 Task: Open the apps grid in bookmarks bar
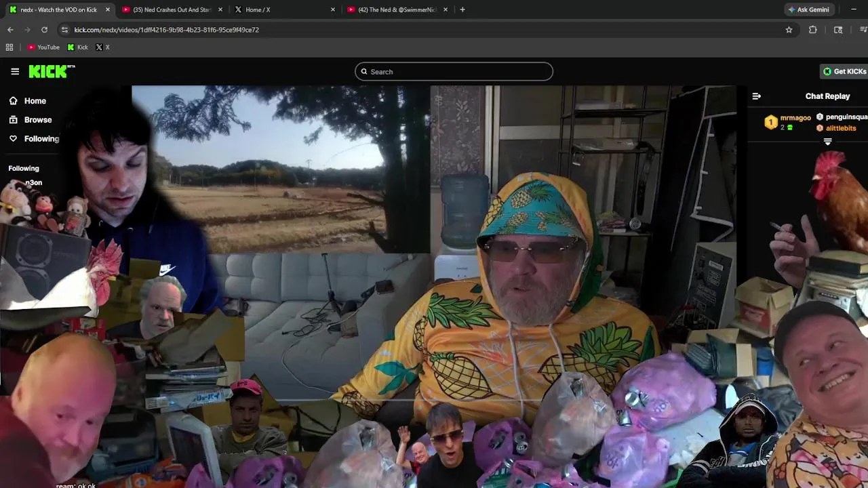click(9, 47)
